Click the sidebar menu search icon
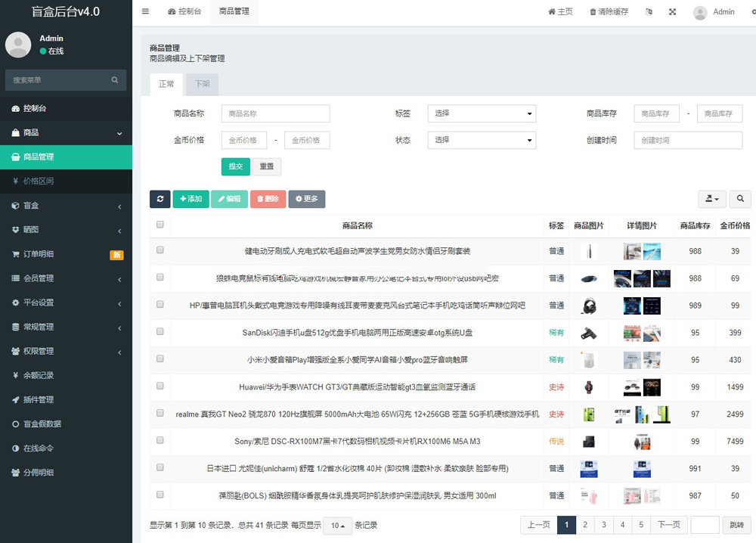756x543 pixels. pyautogui.click(x=115, y=80)
